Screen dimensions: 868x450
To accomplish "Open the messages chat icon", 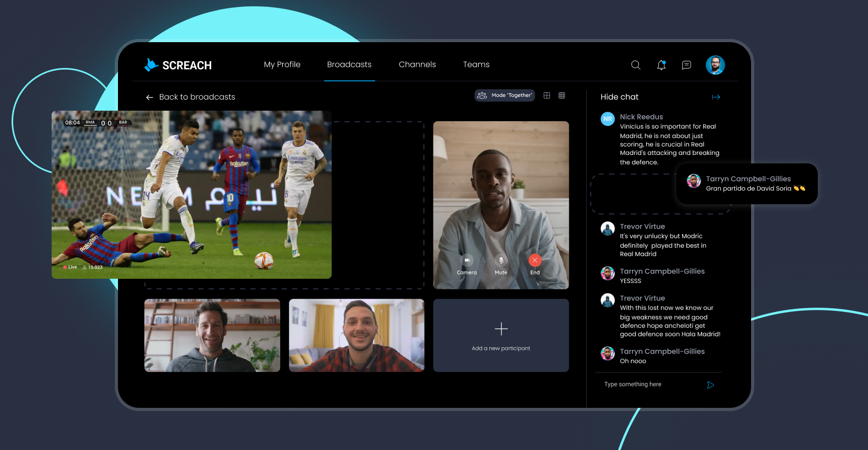I will (686, 65).
